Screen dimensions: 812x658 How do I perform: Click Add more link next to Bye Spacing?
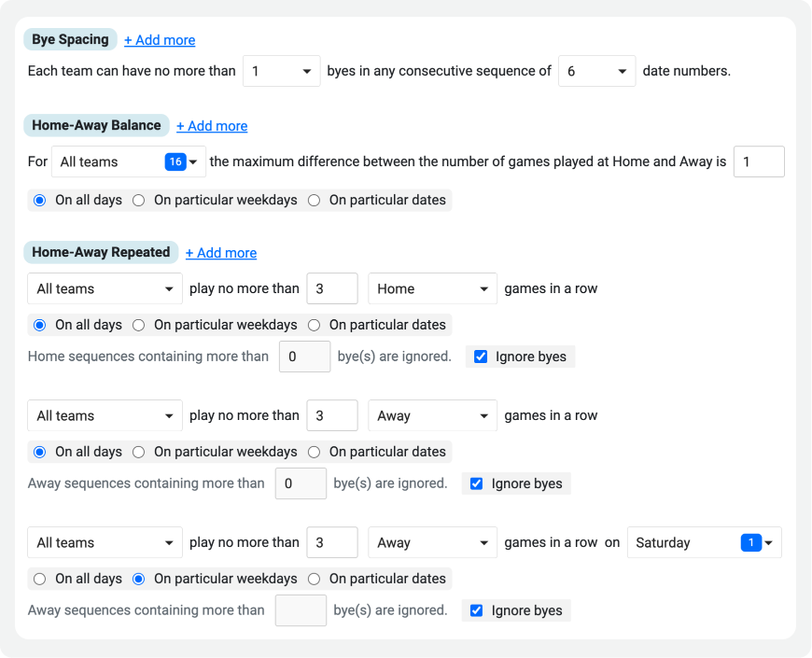click(160, 40)
